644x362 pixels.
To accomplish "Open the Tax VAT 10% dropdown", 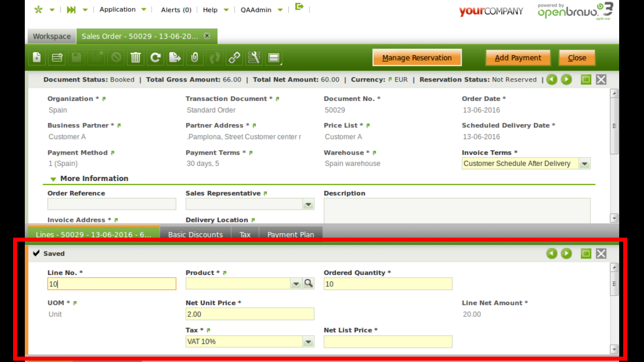I will click(308, 342).
